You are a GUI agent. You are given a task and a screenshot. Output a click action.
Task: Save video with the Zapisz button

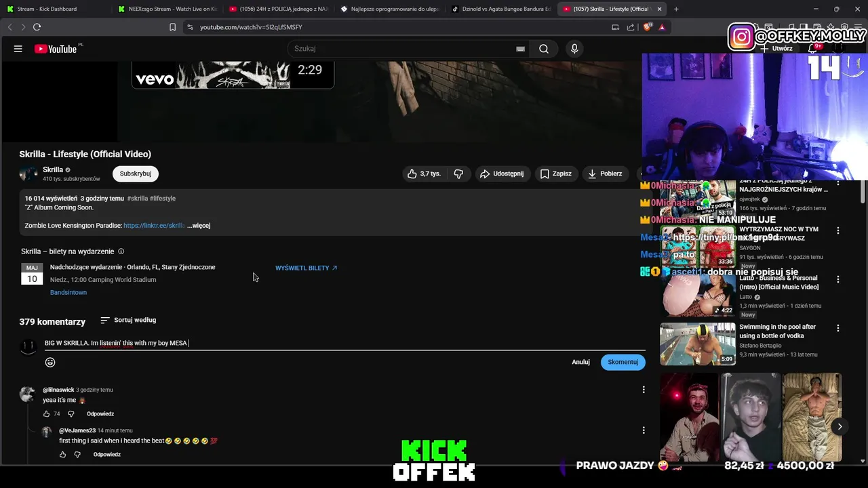tap(555, 174)
